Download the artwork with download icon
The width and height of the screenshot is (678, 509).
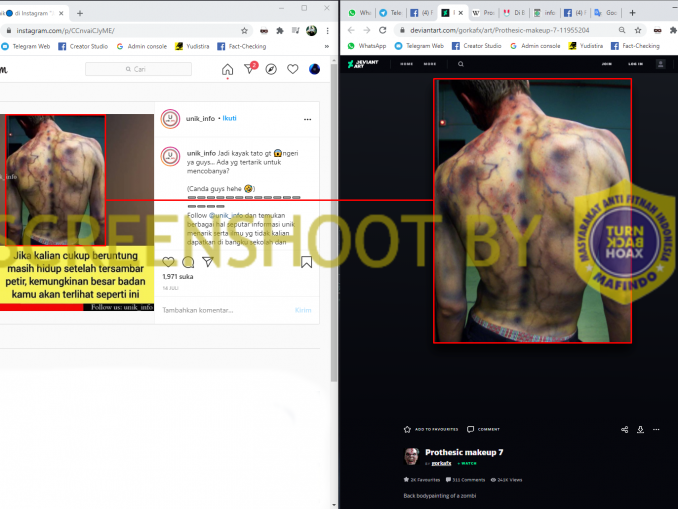pos(640,429)
